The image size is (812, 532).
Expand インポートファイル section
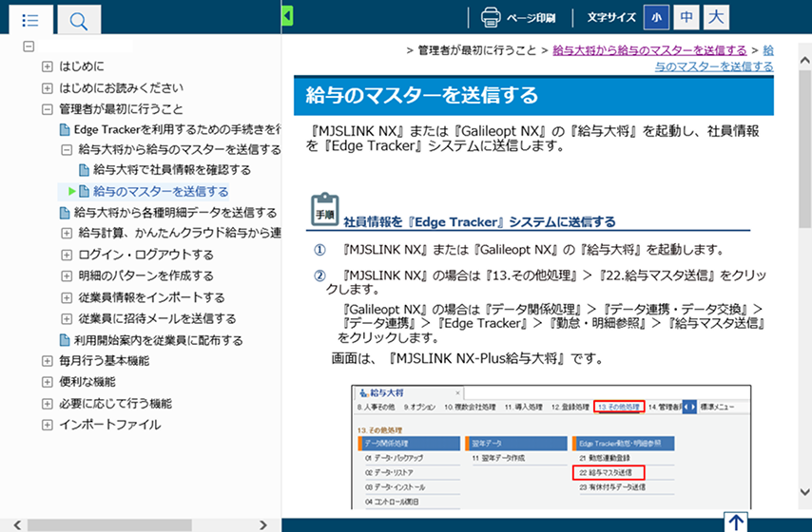48,425
